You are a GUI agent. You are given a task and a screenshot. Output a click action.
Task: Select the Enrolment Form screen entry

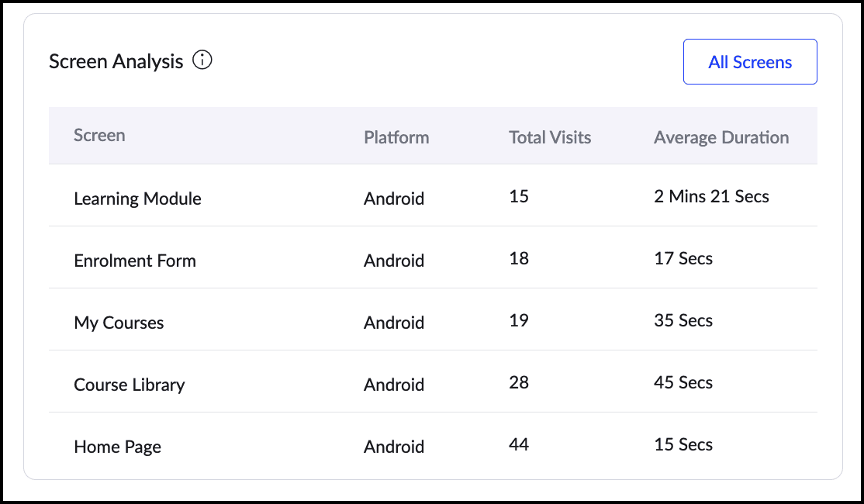click(x=134, y=261)
